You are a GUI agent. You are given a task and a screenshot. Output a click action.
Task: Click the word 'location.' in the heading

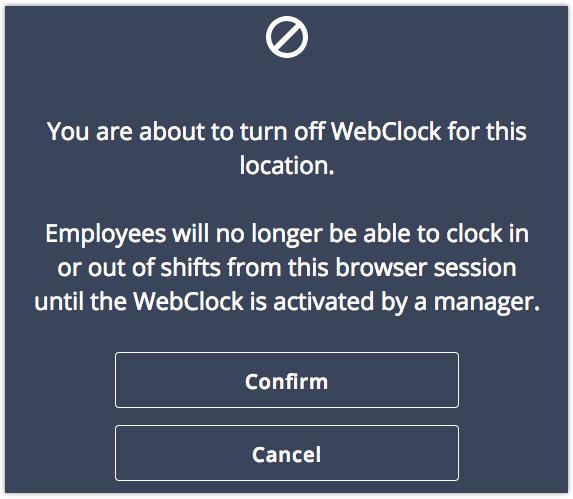click(287, 165)
